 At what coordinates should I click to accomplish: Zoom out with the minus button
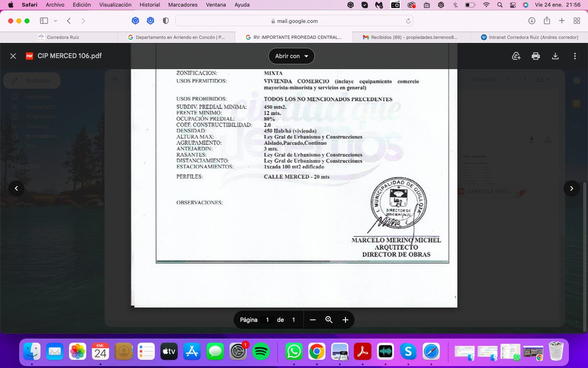click(x=313, y=320)
